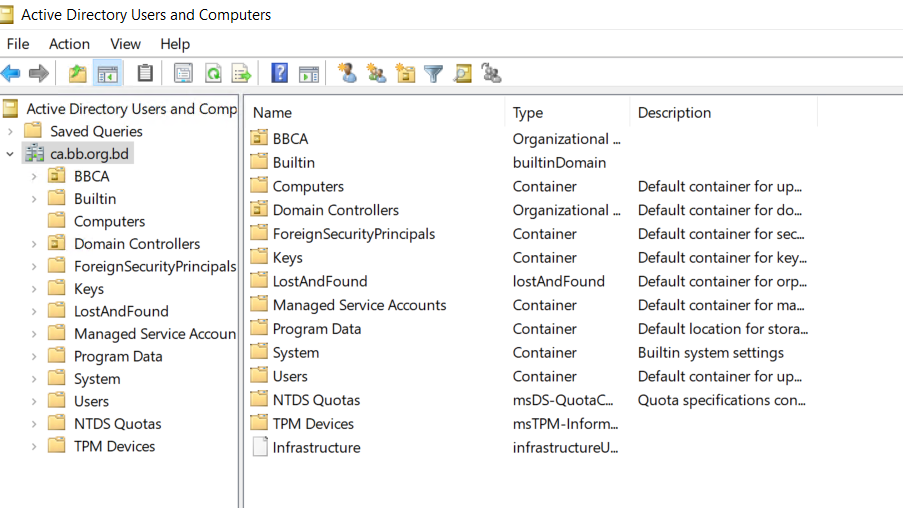Select LostAndFound in the list pane

tap(320, 281)
